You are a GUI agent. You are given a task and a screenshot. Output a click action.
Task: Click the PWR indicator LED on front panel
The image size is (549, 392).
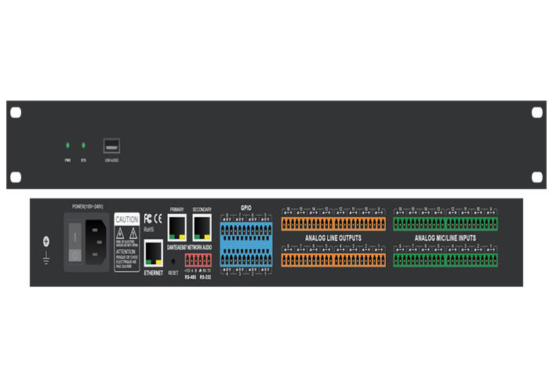coord(67,146)
